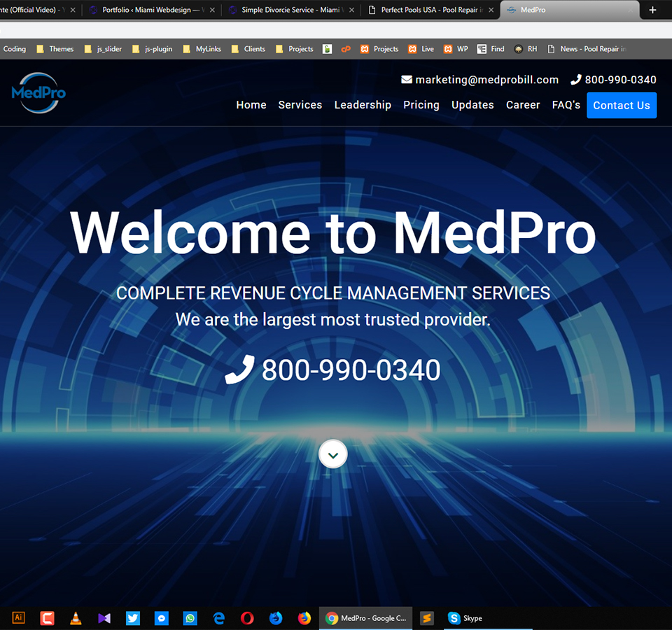
Task: Click the new tab plus button
Action: pyautogui.click(x=652, y=10)
